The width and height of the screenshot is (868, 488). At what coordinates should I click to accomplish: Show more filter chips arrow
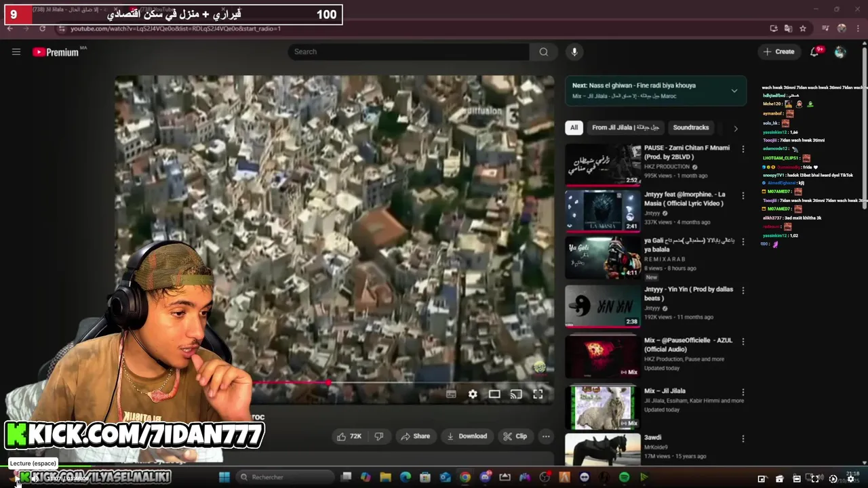click(x=736, y=128)
